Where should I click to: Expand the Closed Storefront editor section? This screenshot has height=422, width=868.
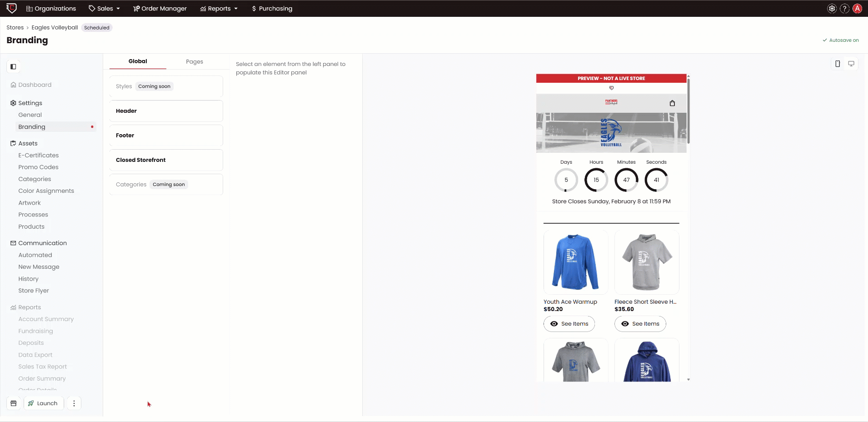[x=165, y=160]
